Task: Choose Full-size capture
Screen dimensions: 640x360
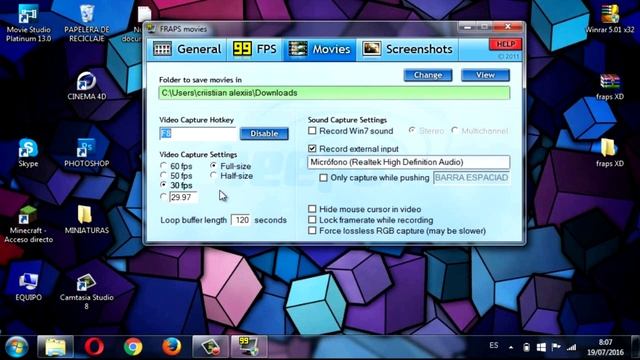Action: coord(231,166)
